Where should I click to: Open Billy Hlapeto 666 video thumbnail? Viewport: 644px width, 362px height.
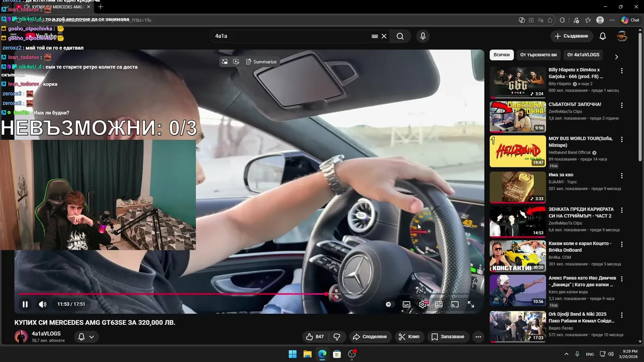518,82
